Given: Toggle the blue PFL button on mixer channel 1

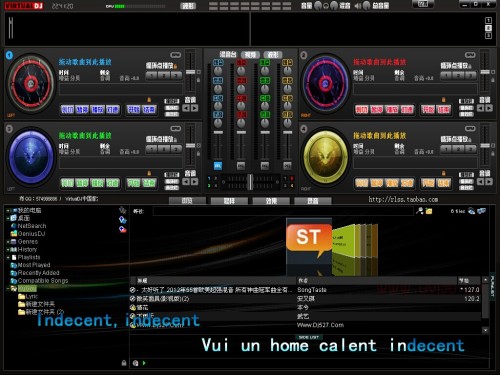Looking at the screenshot, I should coord(218,166).
